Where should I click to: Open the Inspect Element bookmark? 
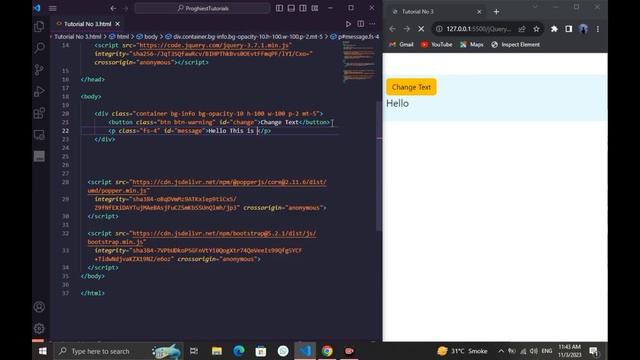click(516, 44)
